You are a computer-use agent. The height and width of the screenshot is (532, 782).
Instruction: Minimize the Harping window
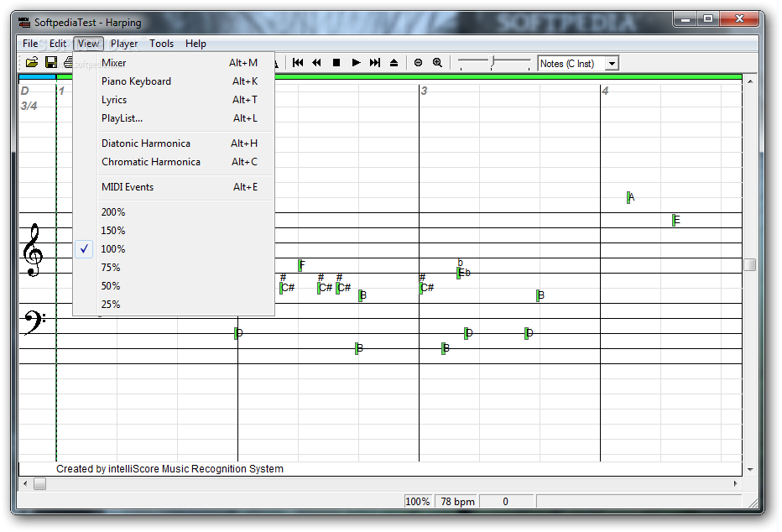[686, 19]
